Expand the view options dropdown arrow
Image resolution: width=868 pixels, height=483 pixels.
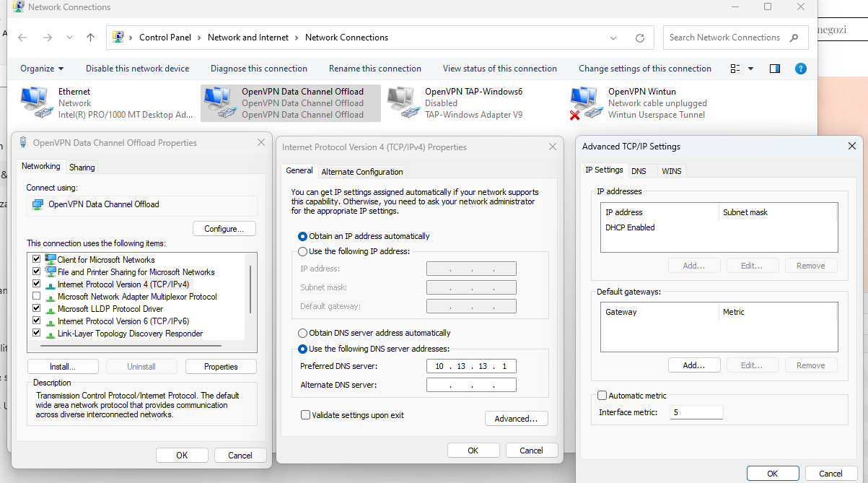pyautogui.click(x=750, y=69)
